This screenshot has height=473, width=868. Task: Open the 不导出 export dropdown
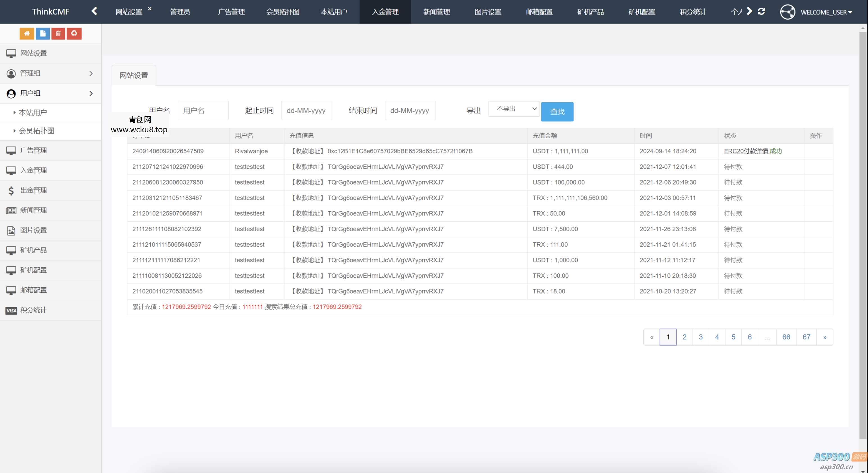point(514,109)
